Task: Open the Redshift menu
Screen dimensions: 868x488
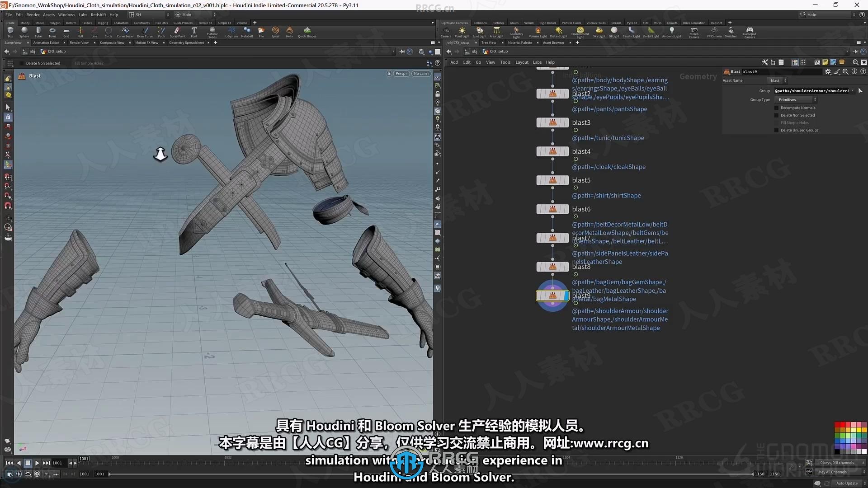Action: point(98,15)
